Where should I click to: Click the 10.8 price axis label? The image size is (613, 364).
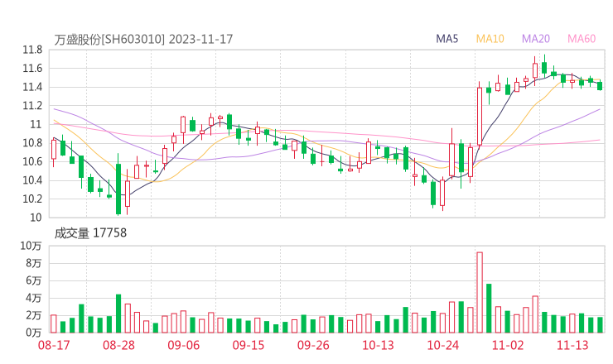click(32, 143)
